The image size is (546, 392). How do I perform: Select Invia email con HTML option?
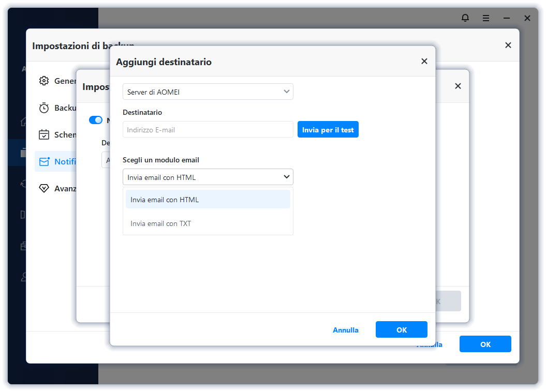(208, 200)
